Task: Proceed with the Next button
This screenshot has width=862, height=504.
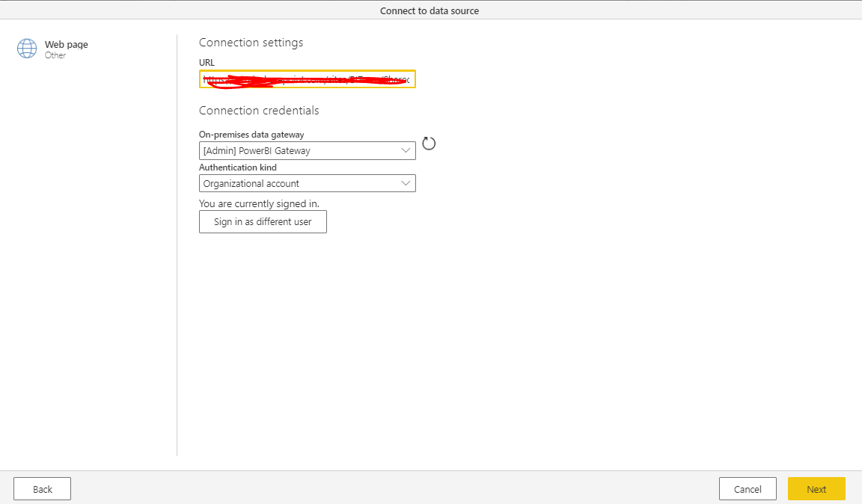Action: (816, 488)
